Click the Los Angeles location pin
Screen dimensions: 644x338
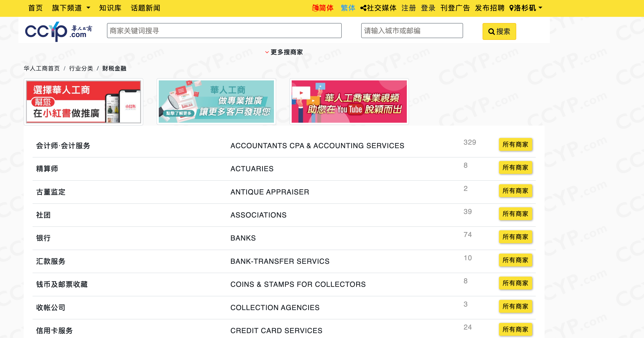pos(512,8)
